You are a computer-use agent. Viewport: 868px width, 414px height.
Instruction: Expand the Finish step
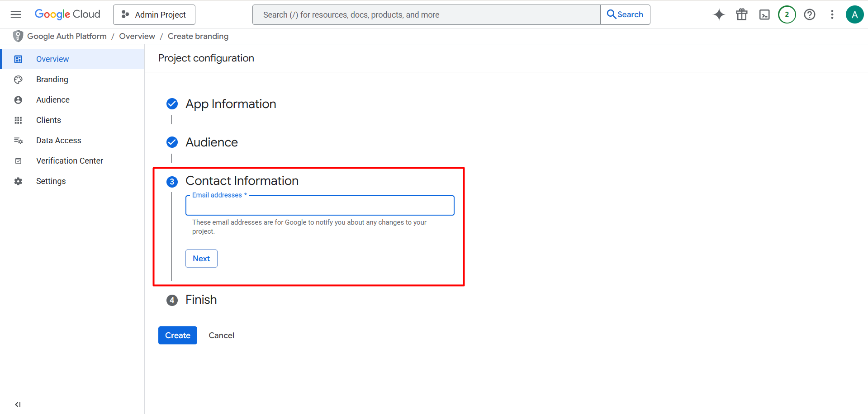201,300
